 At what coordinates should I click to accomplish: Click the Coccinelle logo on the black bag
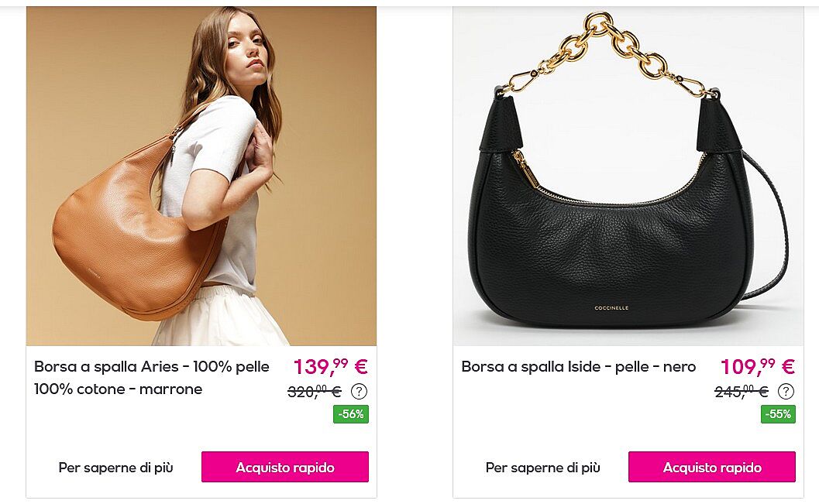pos(611,308)
